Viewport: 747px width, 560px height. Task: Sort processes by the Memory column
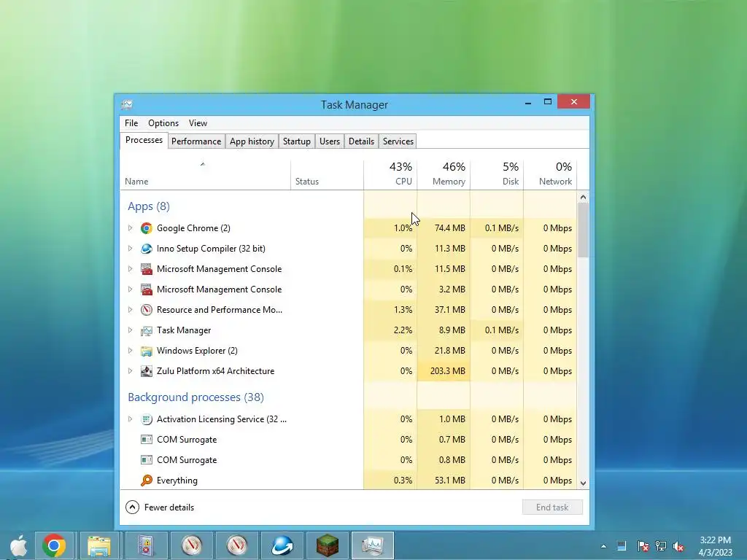coord(444,175)
